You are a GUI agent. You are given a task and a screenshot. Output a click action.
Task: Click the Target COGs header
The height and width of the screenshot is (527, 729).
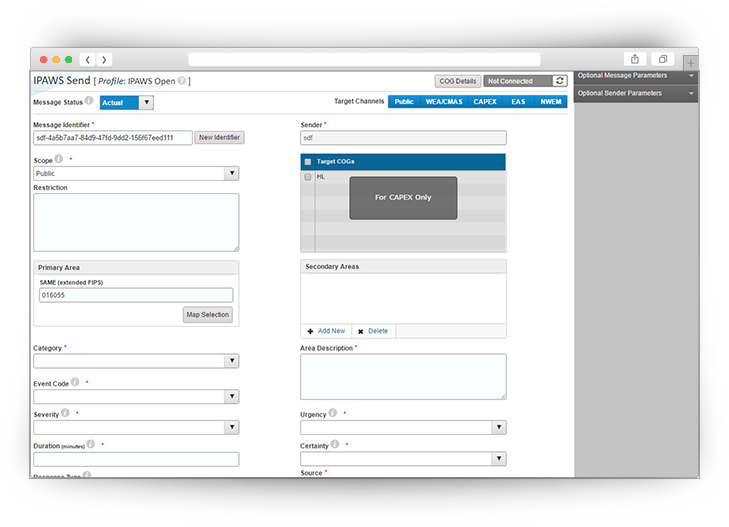(x=403, y=162)
